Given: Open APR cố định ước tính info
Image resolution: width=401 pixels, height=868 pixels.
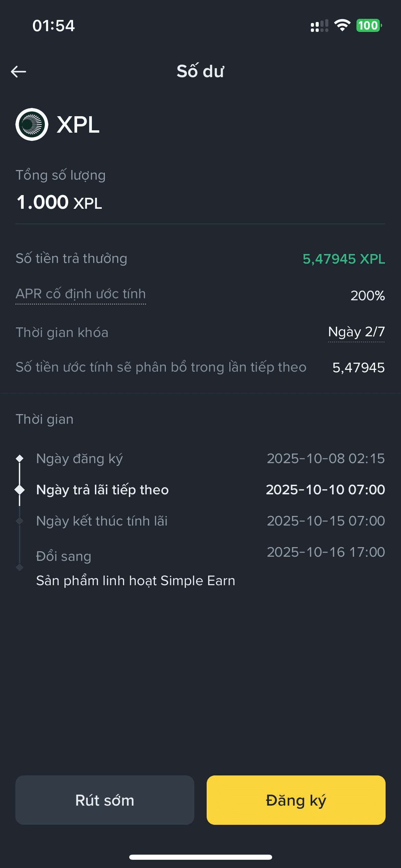Looking at the screenshot, I should coord(81,294).
